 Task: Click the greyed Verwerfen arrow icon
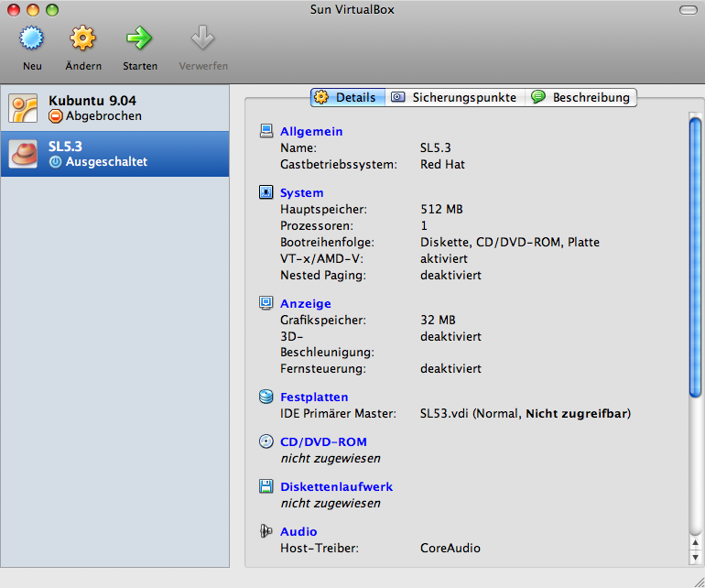click(202, 38)
